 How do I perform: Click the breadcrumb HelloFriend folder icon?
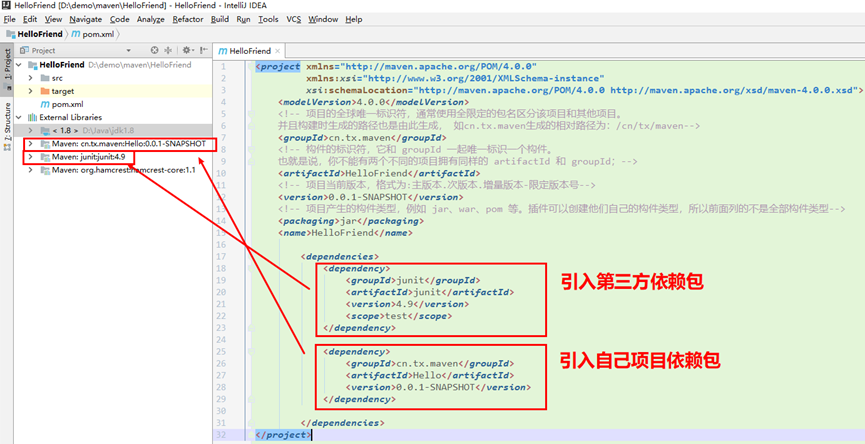tap(10, 34)
